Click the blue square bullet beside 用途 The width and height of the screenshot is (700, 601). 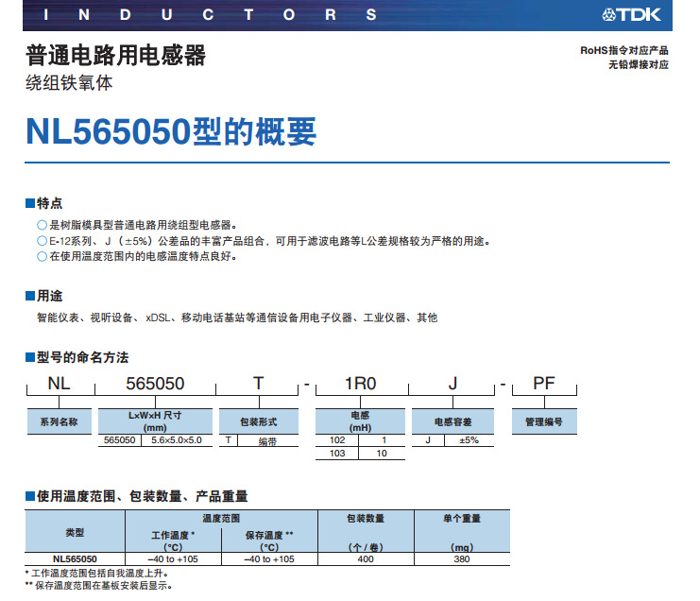[29, 296]
